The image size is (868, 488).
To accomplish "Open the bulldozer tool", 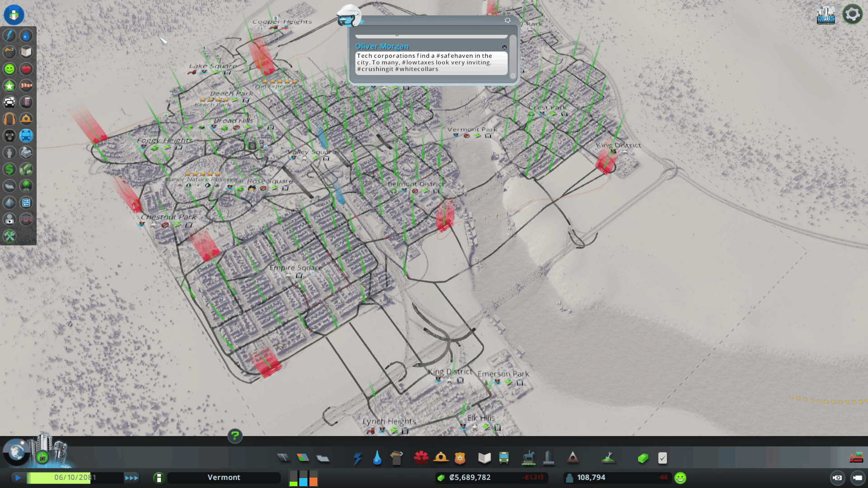I will (x=856, y=458).
